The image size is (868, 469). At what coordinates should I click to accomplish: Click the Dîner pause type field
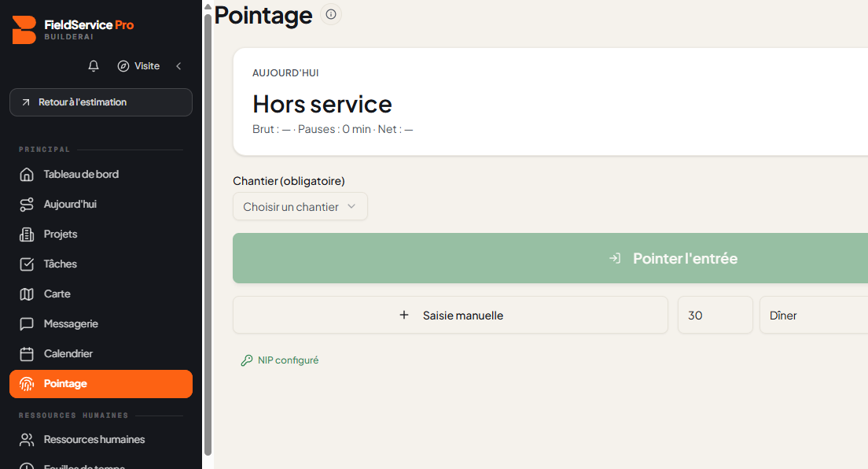click(814, 315)
